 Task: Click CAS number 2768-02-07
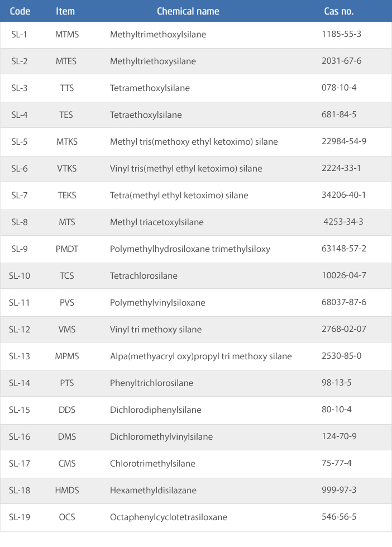(344, 330)
